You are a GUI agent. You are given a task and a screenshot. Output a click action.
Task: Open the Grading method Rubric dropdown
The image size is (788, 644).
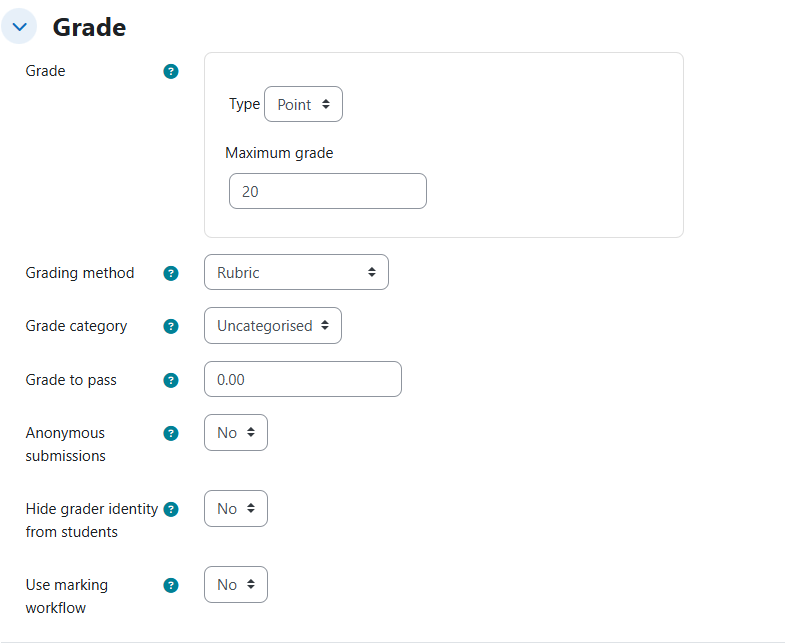tap(296, 272)
